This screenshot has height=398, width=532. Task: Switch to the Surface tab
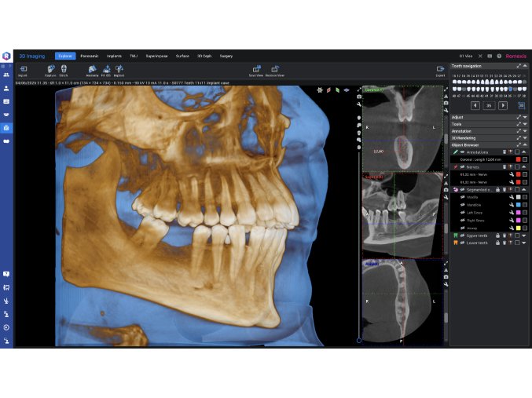pyautogui.click(x=182, y=57)
